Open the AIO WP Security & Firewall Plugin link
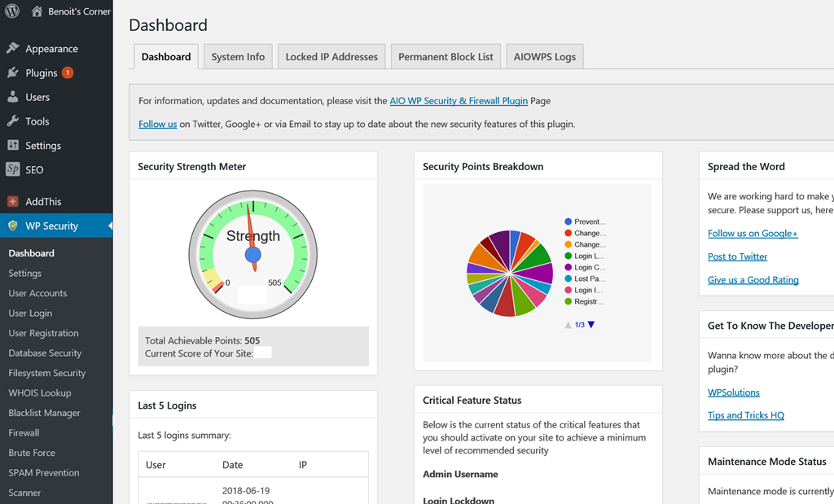834x504 pixels. click(x=459, y=101)
